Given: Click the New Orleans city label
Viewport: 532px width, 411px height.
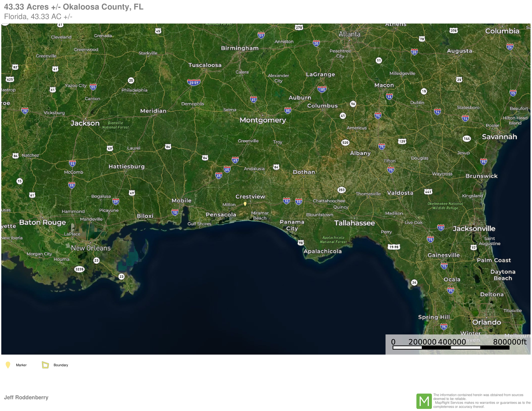Looking at the screenshot, I should pyautogui.click(x=91, y=248).
